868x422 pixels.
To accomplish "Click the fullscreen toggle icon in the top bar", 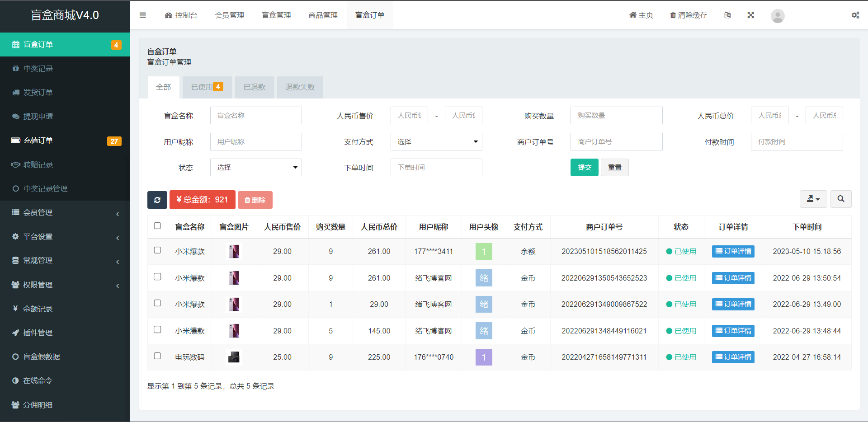I will pyautogui.click(x=750, y=15).
